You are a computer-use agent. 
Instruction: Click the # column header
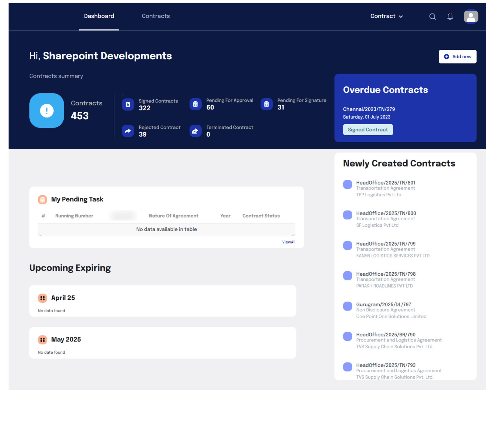[43, 216]
